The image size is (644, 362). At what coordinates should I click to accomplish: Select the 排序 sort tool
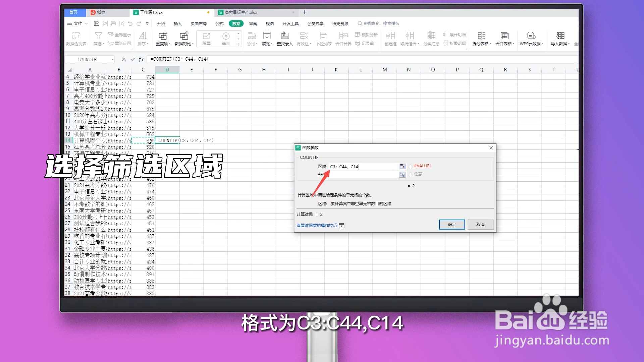(142, 38)
